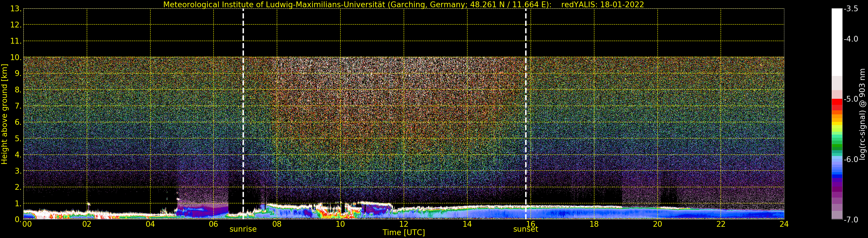Click the -5.0 tick on the colorbar

[851, 99]
